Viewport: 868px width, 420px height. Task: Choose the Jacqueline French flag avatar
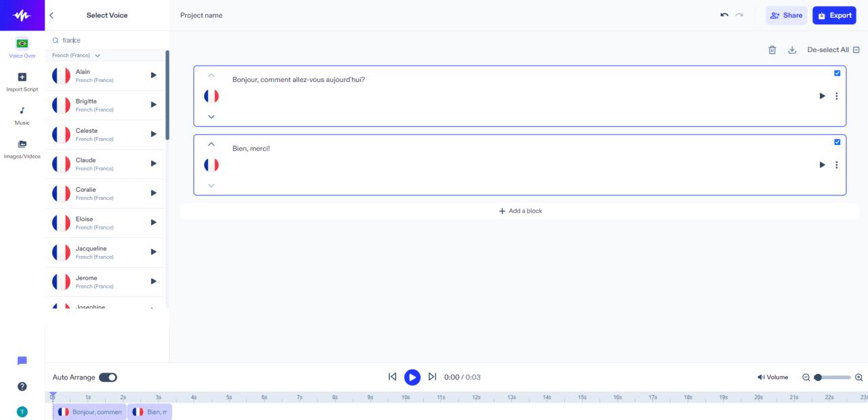(61, 252)
